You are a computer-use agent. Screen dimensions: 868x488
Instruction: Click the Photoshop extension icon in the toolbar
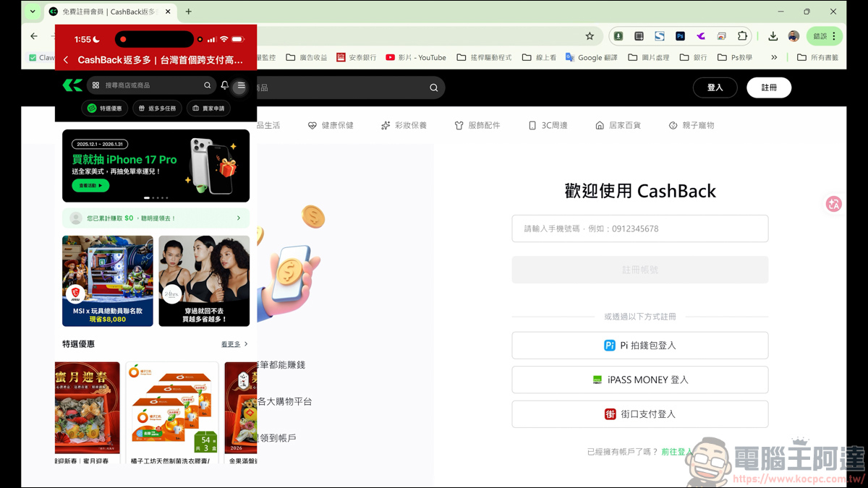(680, 35)
